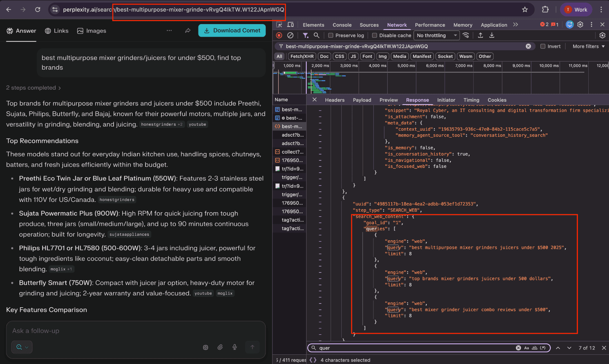The width and height of the screenshot is (609, 364).
Task: Click the issues count flag icon
Action: click(x=555, y=24)
